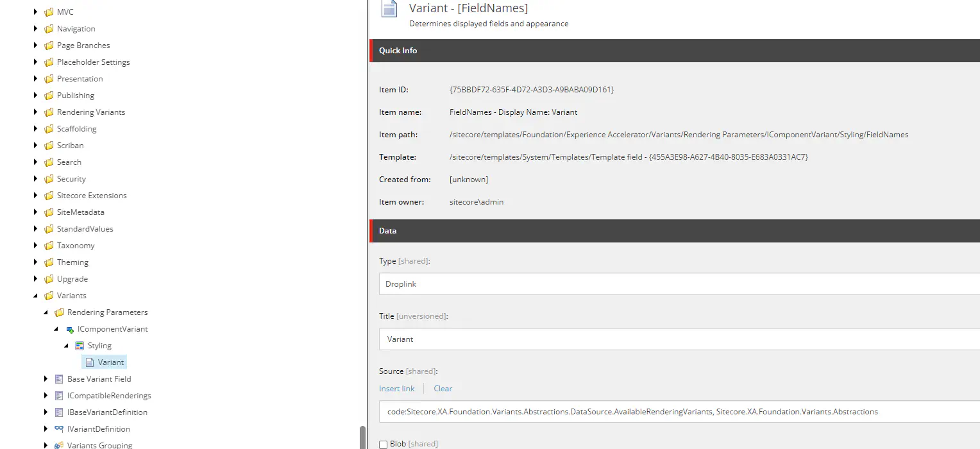Click the Sitecore Extensions folder icon
The image size is (980, 449).
pos(49,196)
